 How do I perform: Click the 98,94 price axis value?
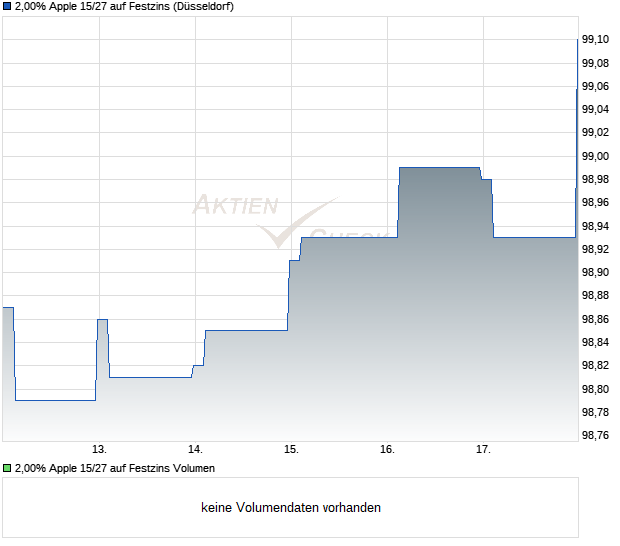pos(595,227)
